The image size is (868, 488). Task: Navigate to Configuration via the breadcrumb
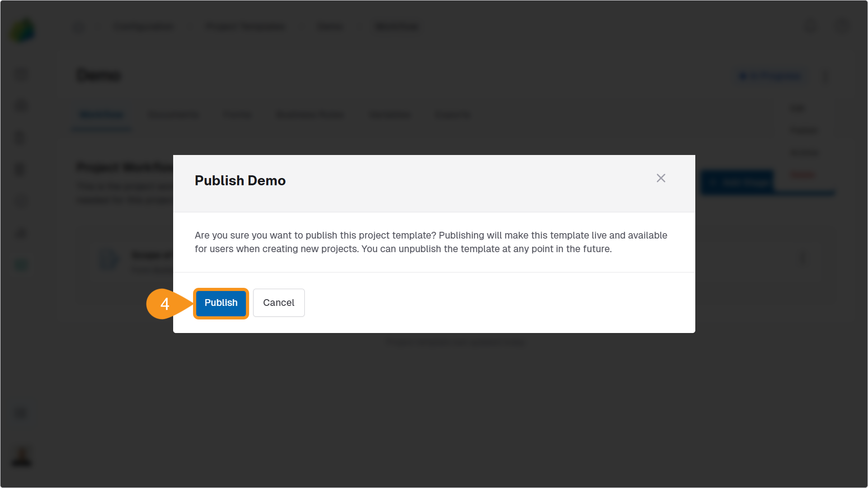pyautogui.click(x=143, y=27)
